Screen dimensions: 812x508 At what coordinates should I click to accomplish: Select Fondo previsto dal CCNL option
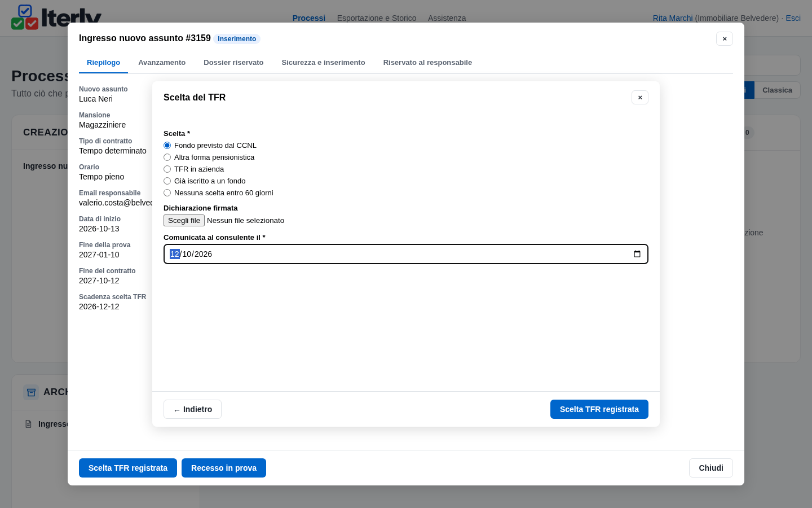point(167,146)
